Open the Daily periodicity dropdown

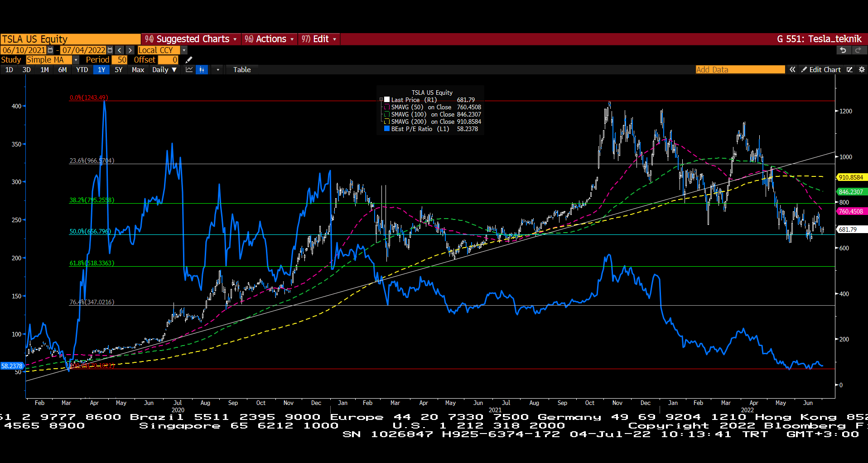pos(164,70)
